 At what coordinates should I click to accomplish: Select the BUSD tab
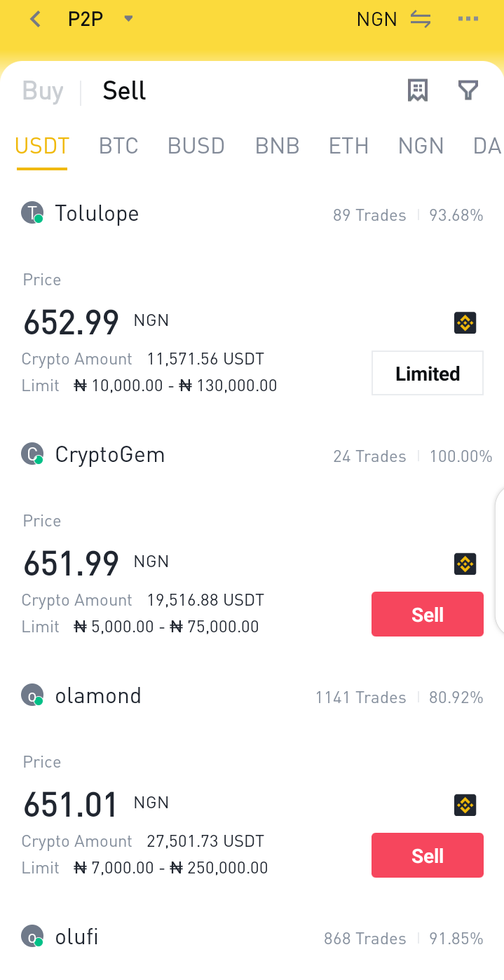196,146
